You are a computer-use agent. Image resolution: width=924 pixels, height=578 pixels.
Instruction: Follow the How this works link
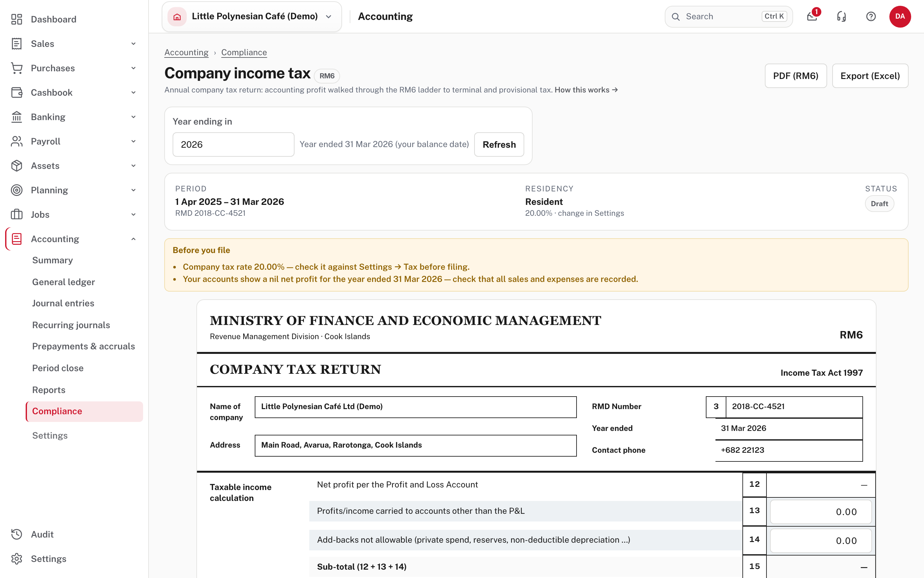tap(586, 90)
